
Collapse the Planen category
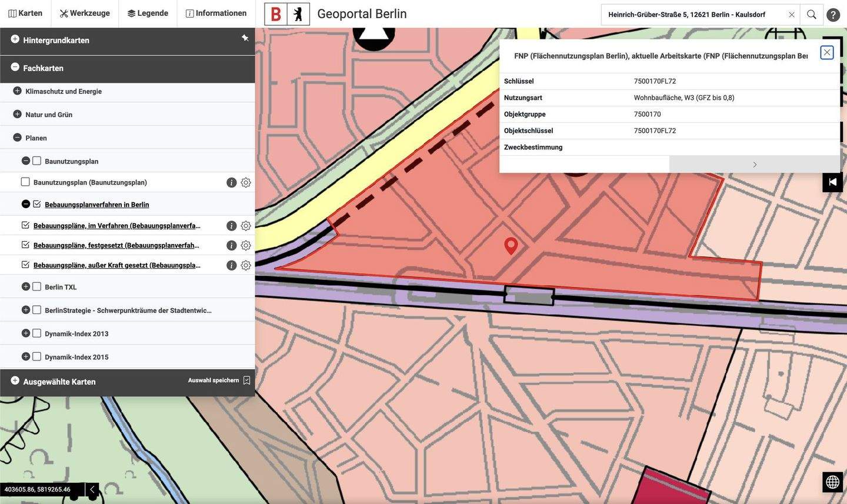point(17,138)
